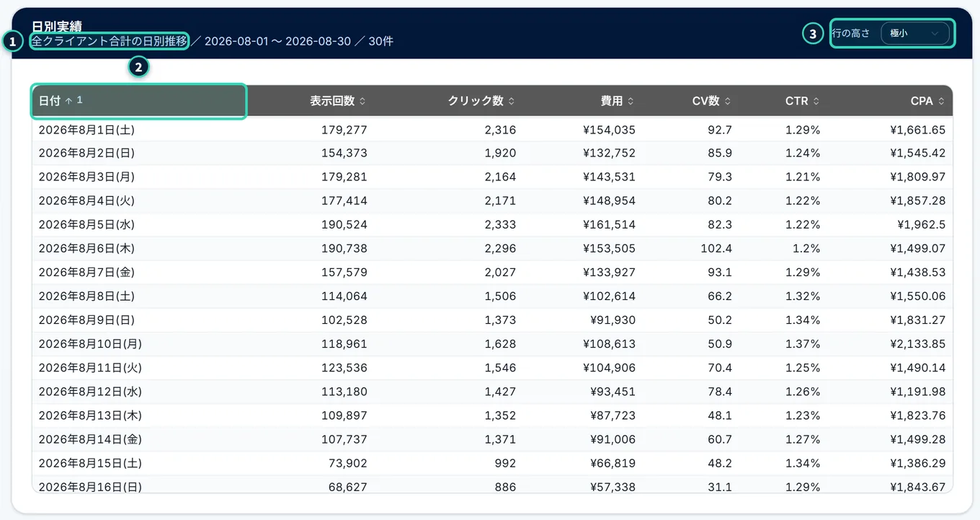Click the date 2026年8月15日(土)

click(x=90, y=463)
